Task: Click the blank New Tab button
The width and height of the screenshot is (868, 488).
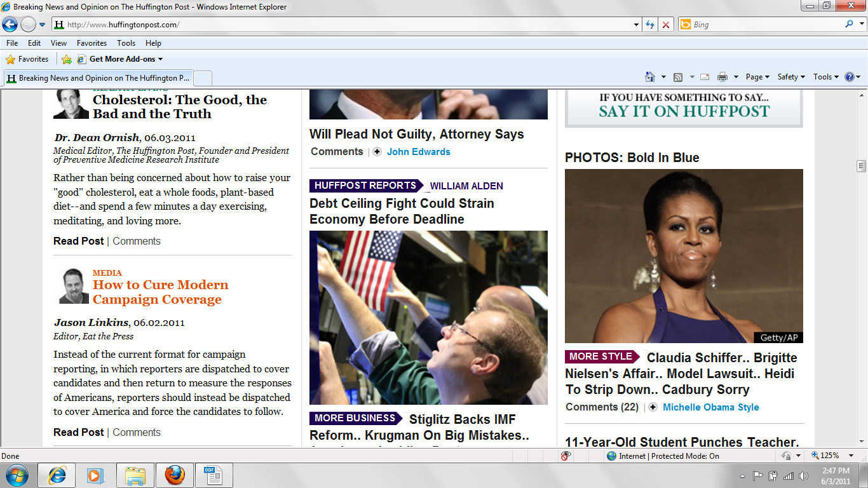Action: point(202,78)
